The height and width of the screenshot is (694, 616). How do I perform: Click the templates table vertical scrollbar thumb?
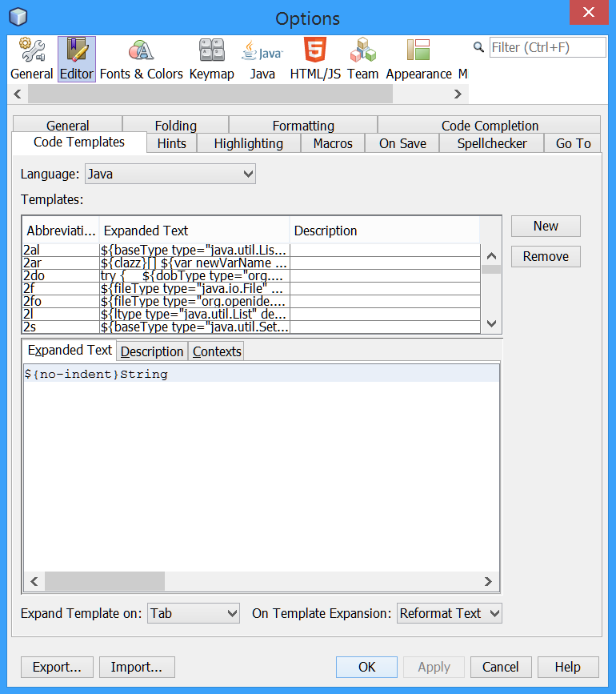tap(491, 269)
